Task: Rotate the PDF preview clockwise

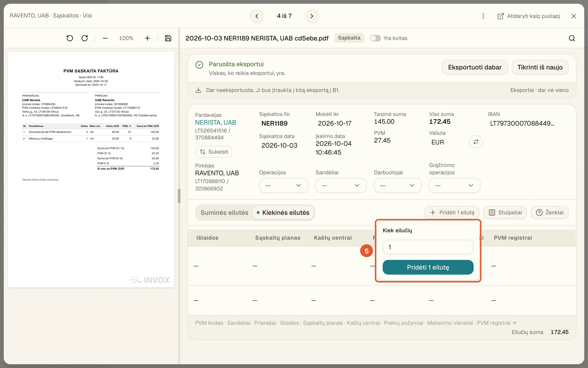Action: (x=85, y=38)
